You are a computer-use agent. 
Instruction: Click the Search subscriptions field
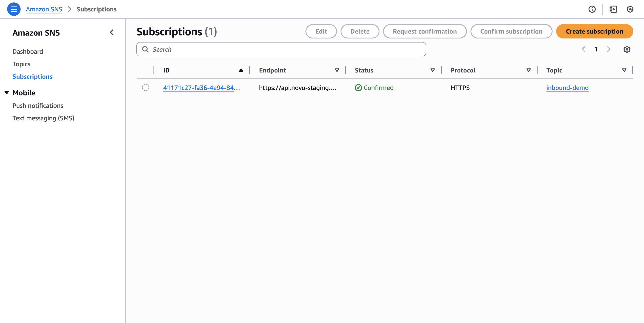tap(281, 49)
